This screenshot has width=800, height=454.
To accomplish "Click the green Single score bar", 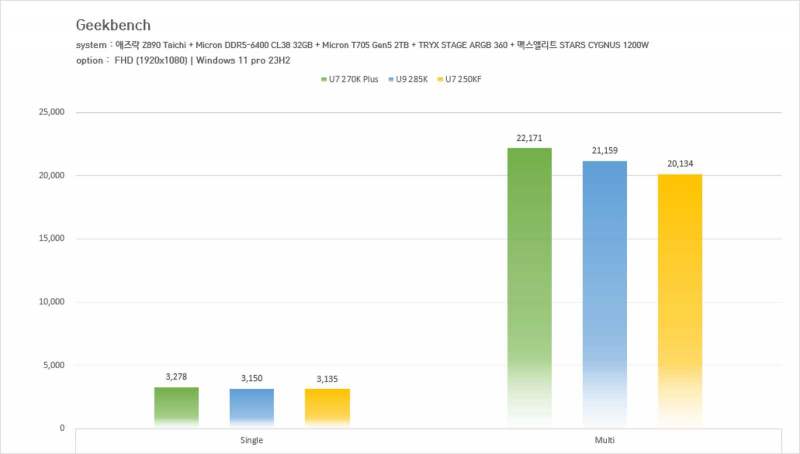I will [176, 407].
